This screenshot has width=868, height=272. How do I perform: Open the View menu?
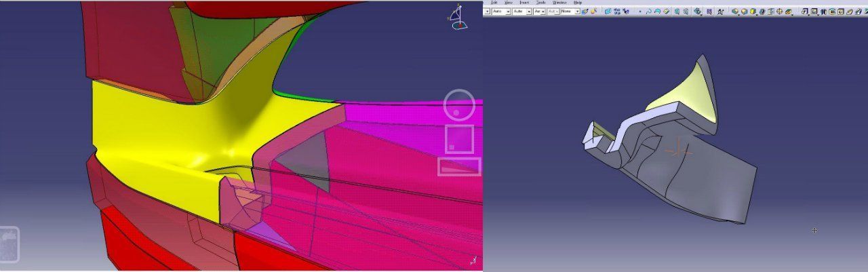click(x=508, y=3)
